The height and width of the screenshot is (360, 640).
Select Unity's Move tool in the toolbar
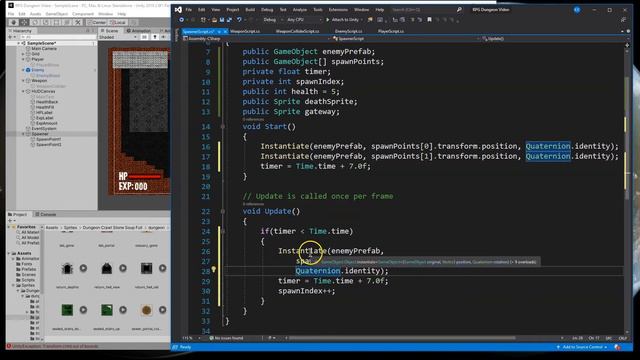pos(24,22)
